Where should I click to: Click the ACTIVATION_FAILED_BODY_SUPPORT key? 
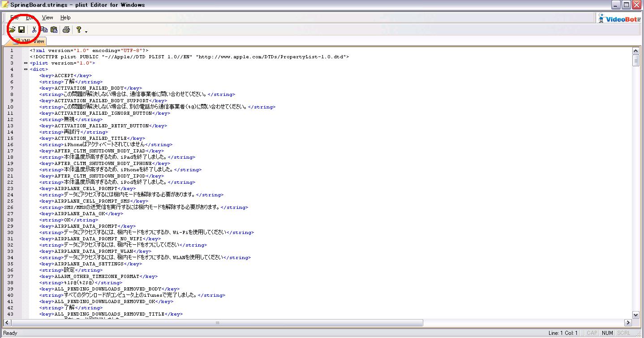(103, 101)
